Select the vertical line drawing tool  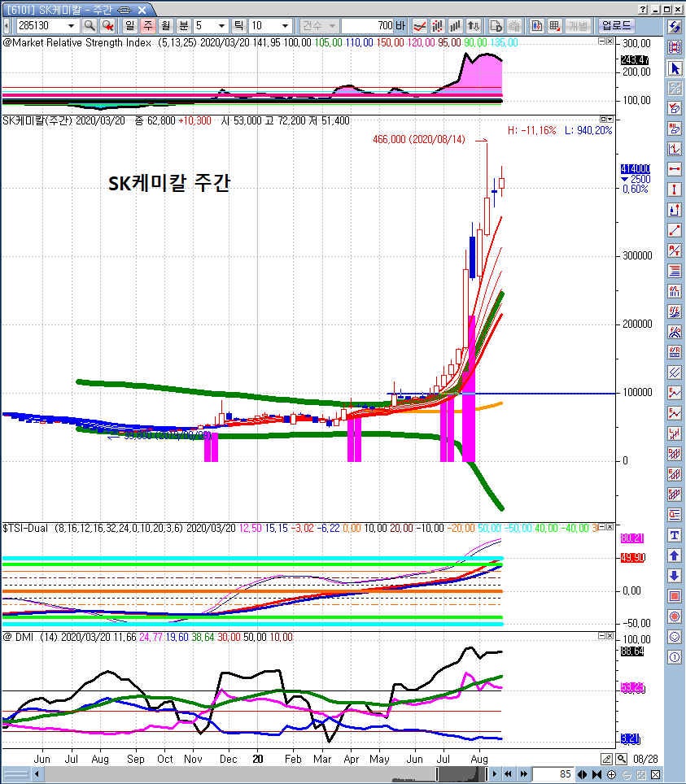(x=675, y=189)
